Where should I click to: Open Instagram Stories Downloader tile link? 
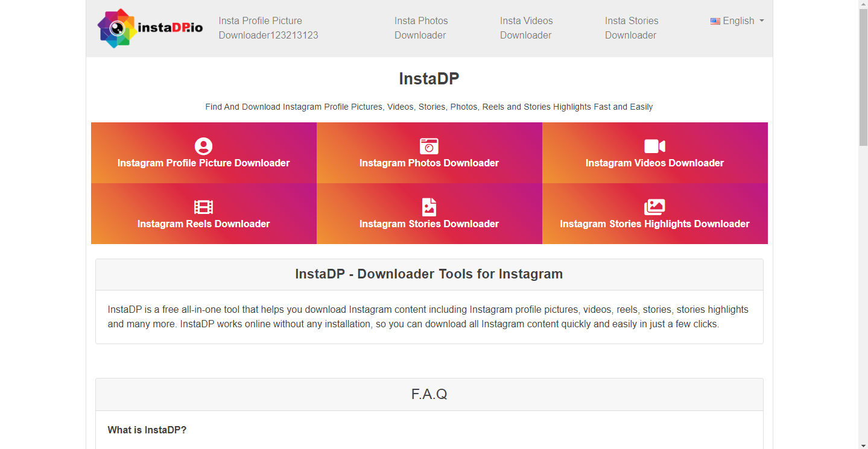click(x=429, y=214)
